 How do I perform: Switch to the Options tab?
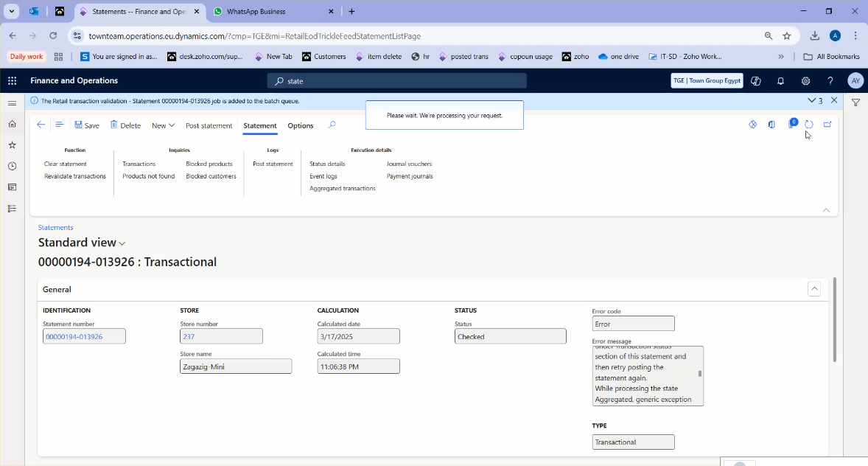tap(300, 126)
